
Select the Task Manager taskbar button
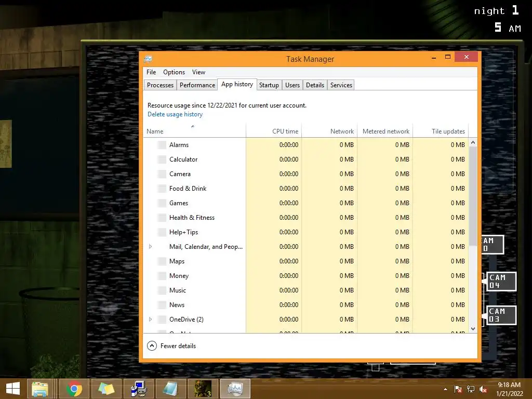point(235,389)
